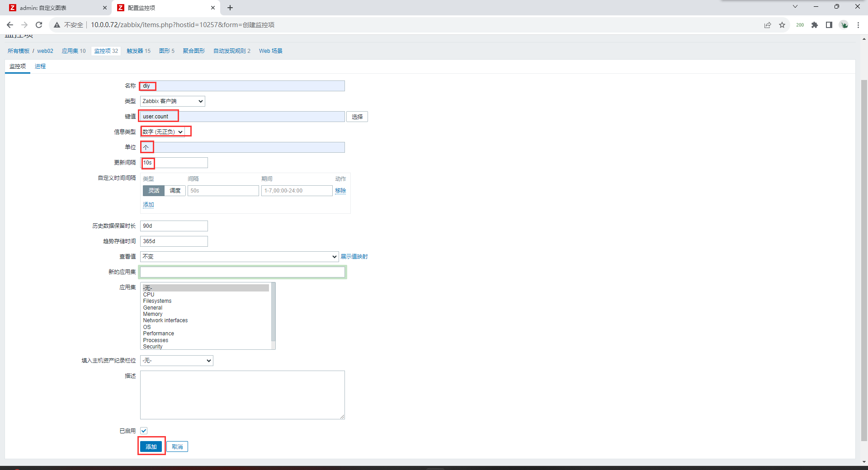Viewport: 868px width, 470px height.
Task: Click the 单位 input field
Action: (x=242, y=147)
